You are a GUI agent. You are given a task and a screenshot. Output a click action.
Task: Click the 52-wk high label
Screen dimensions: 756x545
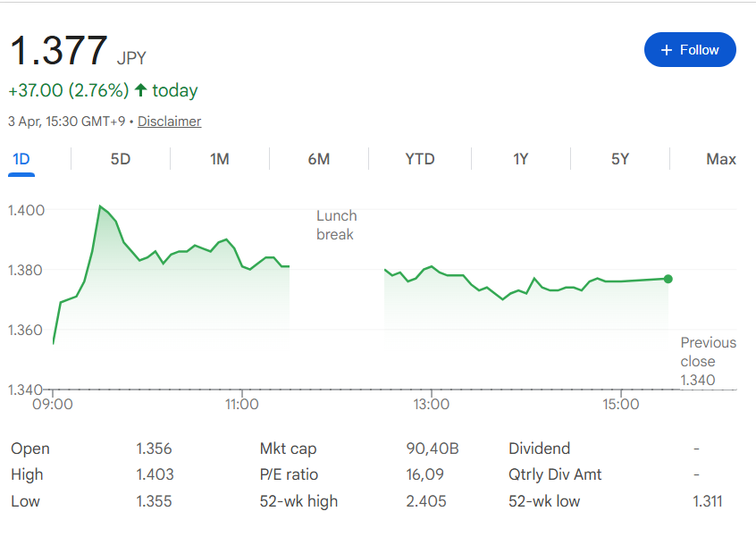coord(298,501)
